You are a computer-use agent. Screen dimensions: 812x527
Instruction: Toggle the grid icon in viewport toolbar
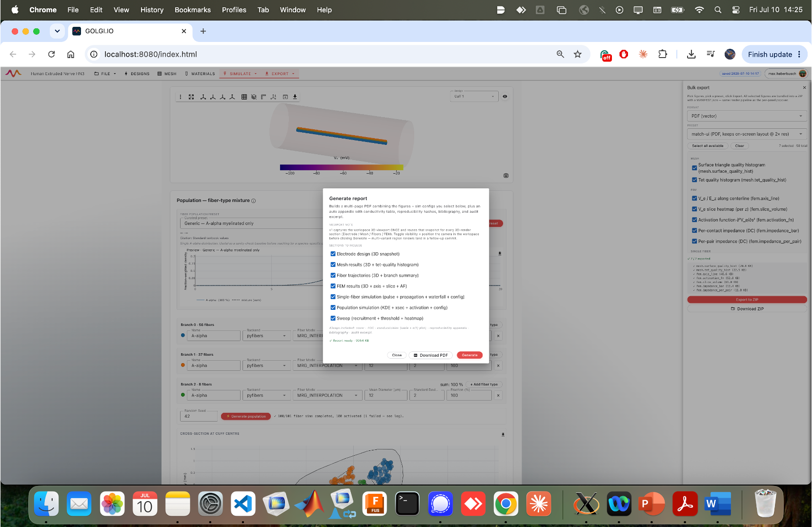point(244,97)
